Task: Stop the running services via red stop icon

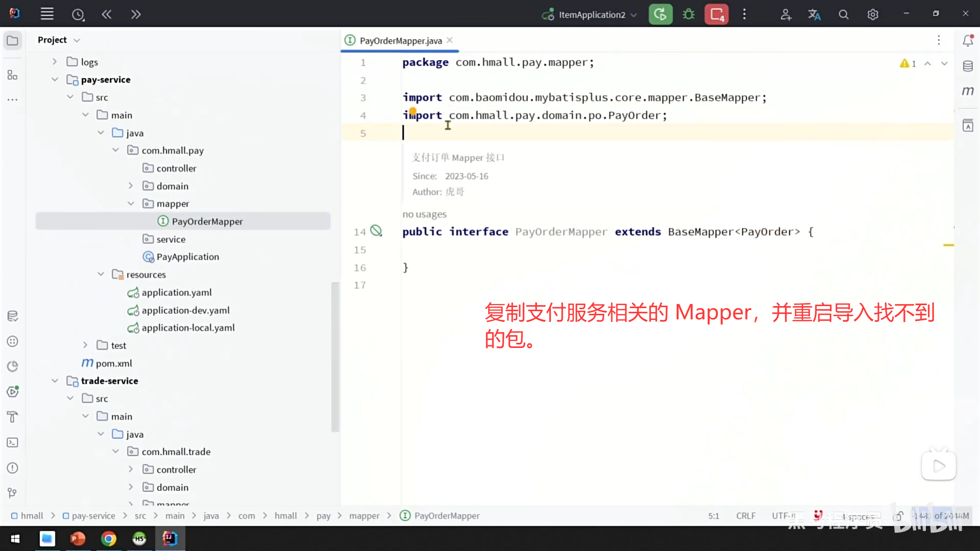Action: (716, 14)
